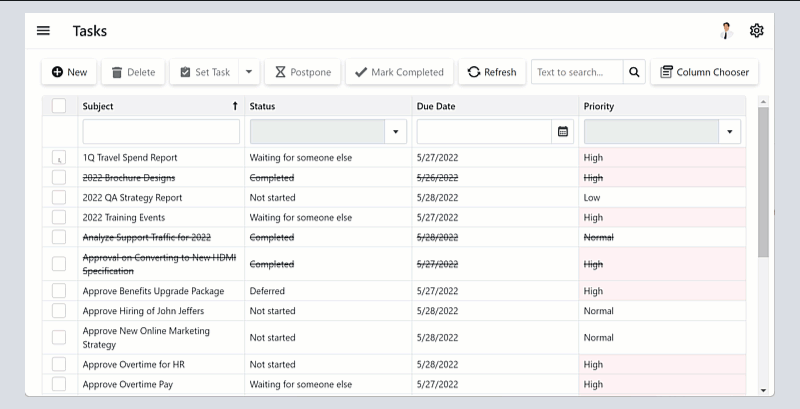Click Mark Completed button
This screenshot has height=409, width=800.
pyautogui.click(x=399, y=72)
